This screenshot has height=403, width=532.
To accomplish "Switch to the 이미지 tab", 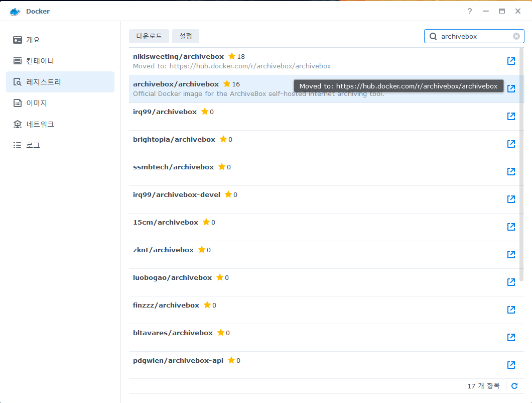I will 60,103.
